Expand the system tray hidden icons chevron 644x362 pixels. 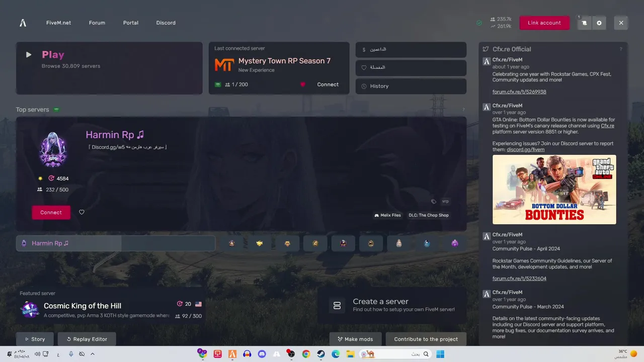(x=93, y=354)
